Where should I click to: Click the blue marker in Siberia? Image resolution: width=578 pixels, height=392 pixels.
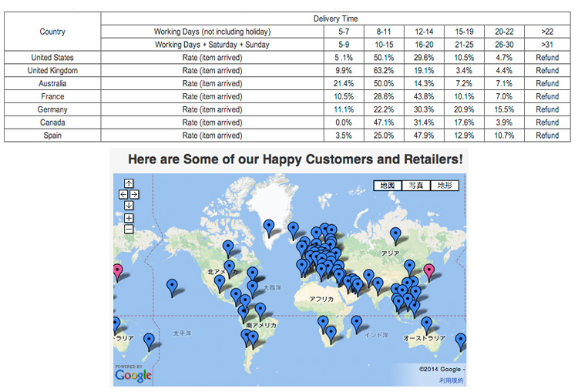pos(395,234)
